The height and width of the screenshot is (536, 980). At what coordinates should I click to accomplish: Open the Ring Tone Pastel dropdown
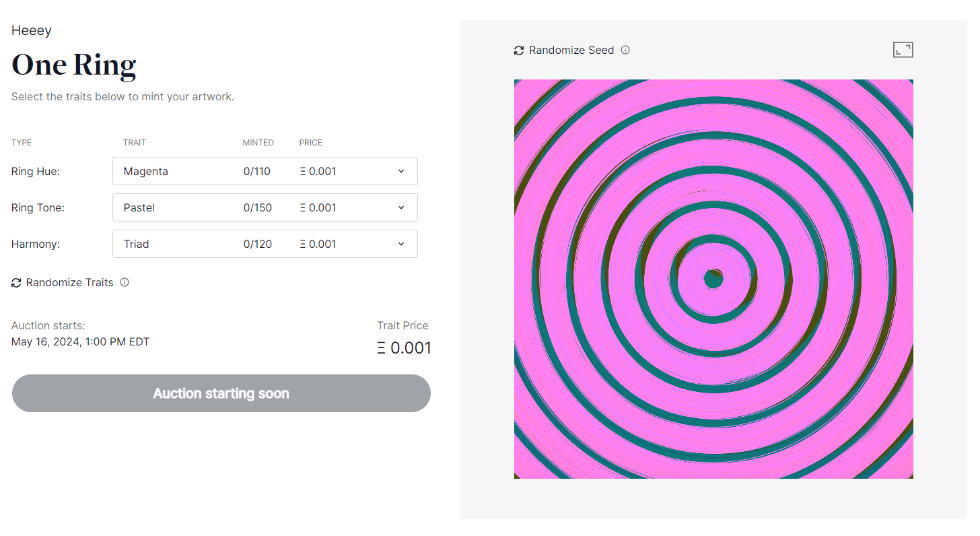click(x=265, y=207)
